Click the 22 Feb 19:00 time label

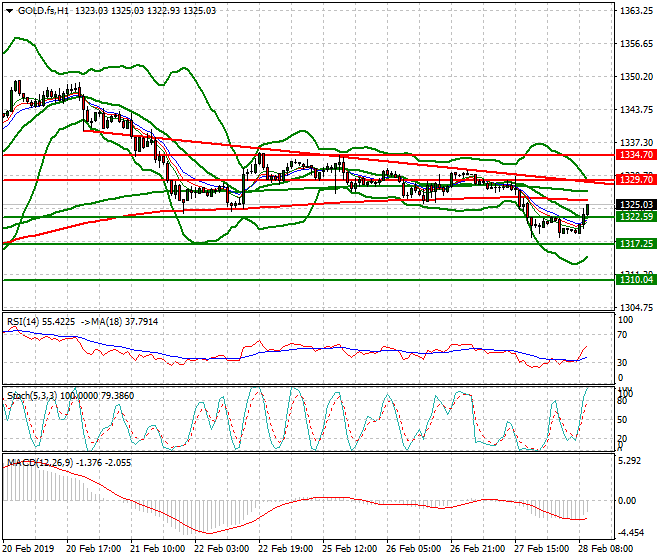coord(285,549)
